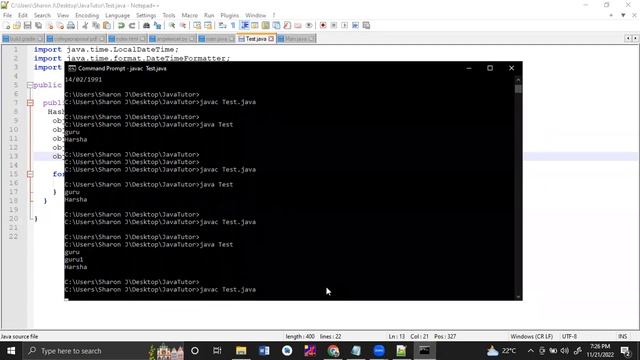Click last 'javac Test.java' command line

tap(228, 289)
